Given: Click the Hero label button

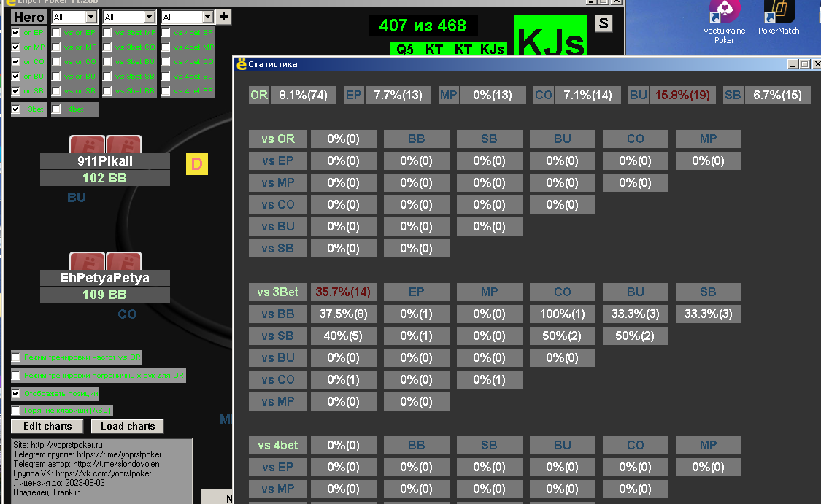Looking at the screenshot, I should tap(28, 18).
